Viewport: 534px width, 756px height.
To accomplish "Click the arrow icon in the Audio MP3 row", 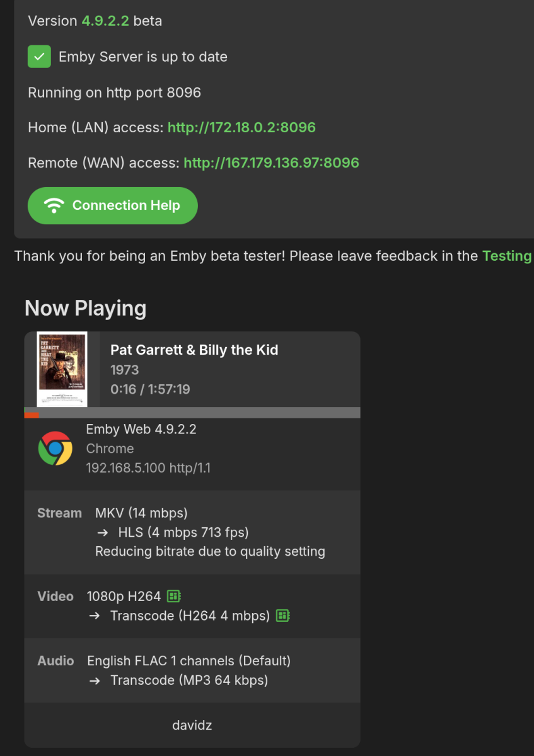I will tap(95, 680).
